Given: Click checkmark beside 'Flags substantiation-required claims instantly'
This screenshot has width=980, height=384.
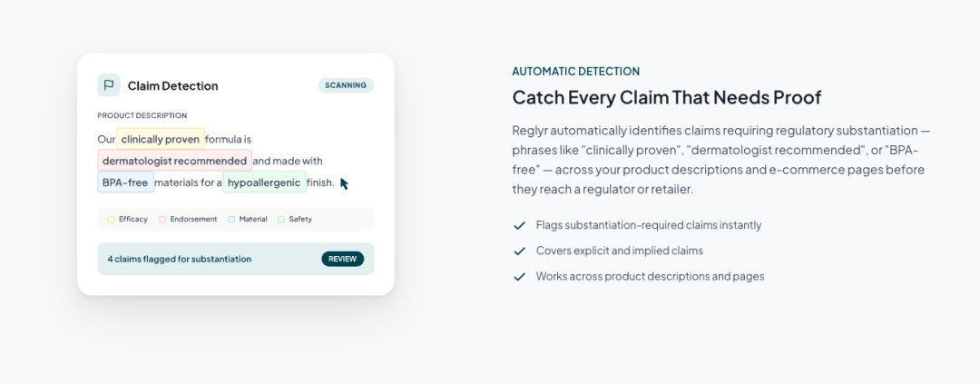Looking at the screenshot, I should 520,225.
